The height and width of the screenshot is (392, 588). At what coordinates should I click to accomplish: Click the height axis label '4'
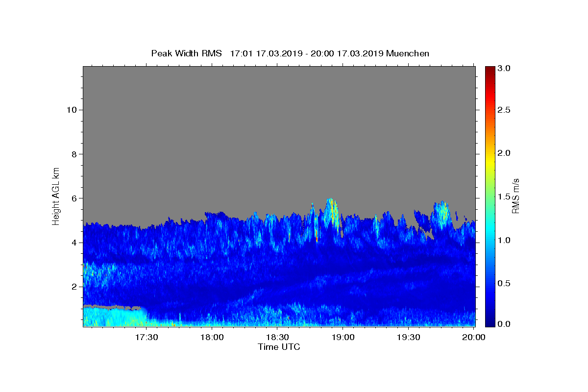coord(73,243)
